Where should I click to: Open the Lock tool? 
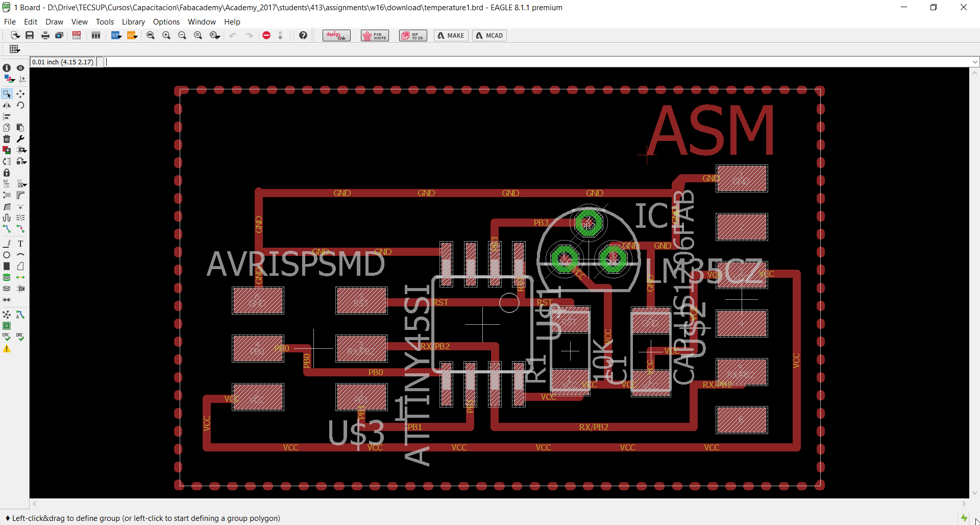(7, 173)
